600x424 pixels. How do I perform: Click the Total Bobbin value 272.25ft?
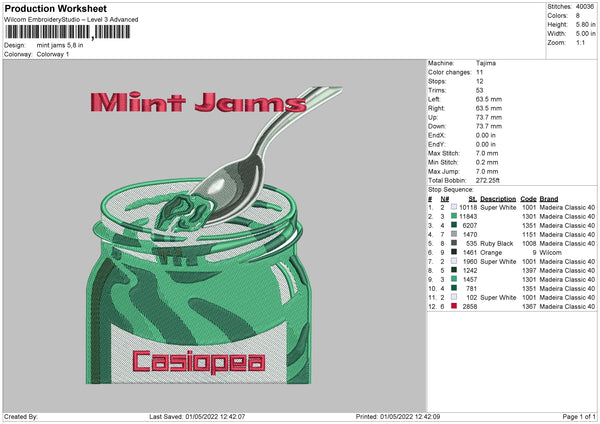[488, 180]
